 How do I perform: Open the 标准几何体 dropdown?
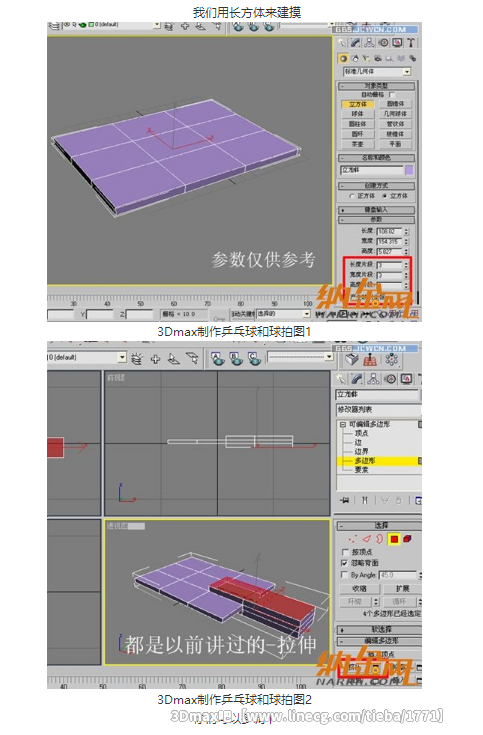tap(407, 72)
